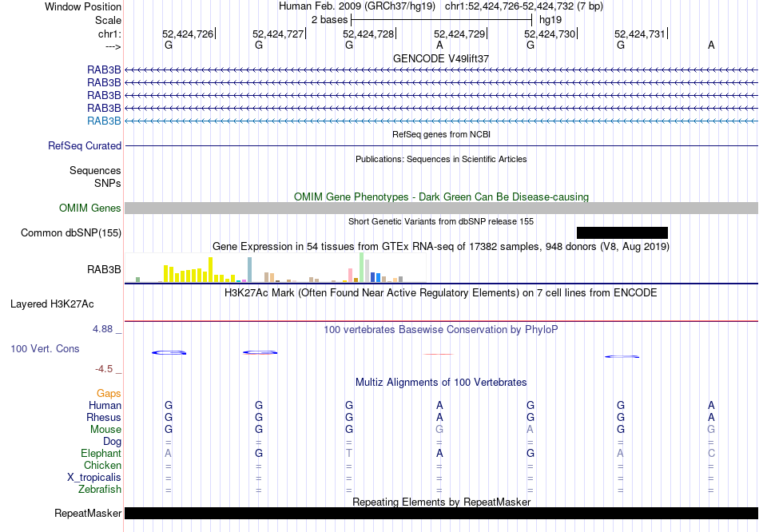
Task: Click the black dbSNP variant block
Action: click(622, 232)
